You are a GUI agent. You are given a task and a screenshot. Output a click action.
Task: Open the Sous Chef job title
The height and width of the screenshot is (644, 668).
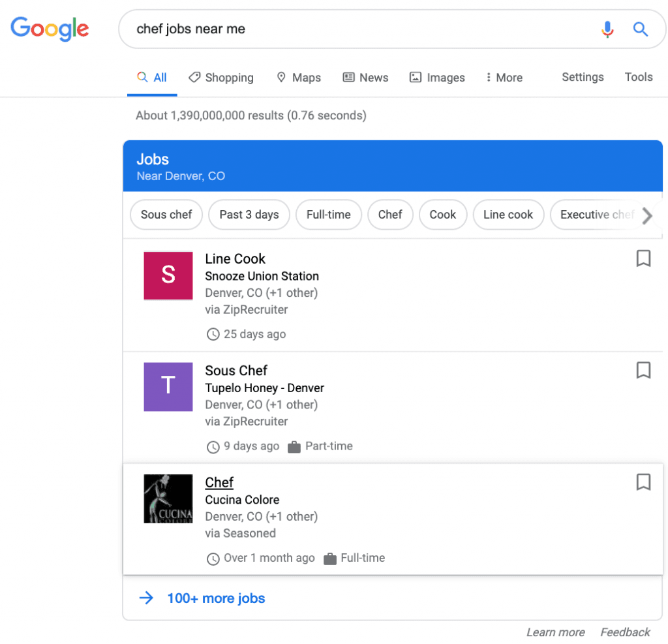[236, 371]
